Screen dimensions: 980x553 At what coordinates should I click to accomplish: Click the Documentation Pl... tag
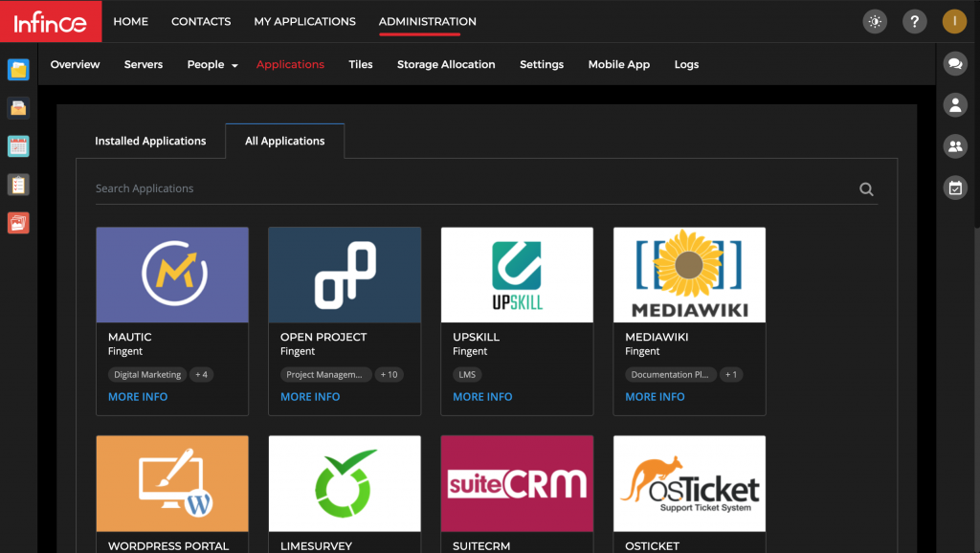670,375
